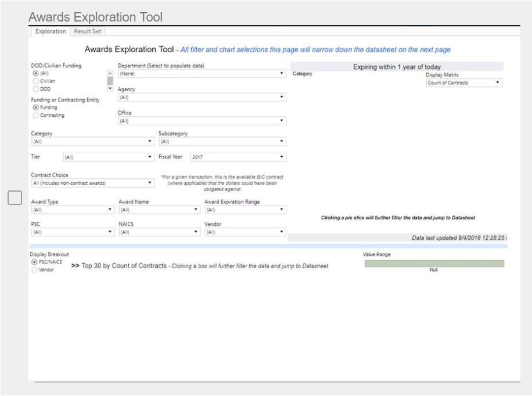Image resolution: width=532 pixels, height=396 pixels.
Task: Open the Display Metric dropdown
Action: pos(463,83)
